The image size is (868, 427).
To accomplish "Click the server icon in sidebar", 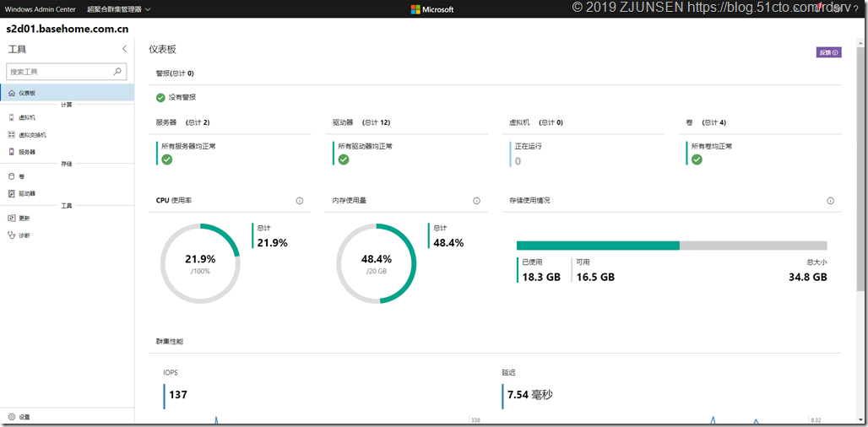I will (12, 152).
